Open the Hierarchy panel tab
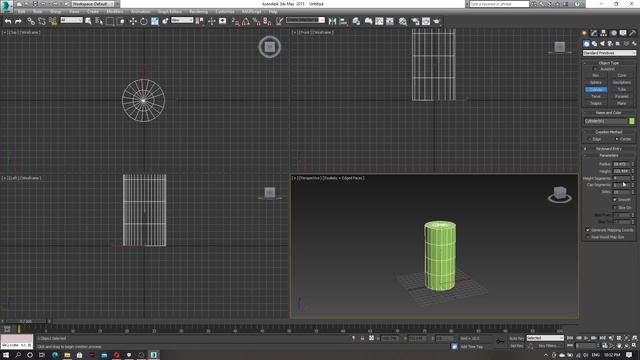 [x=604, y=33]
